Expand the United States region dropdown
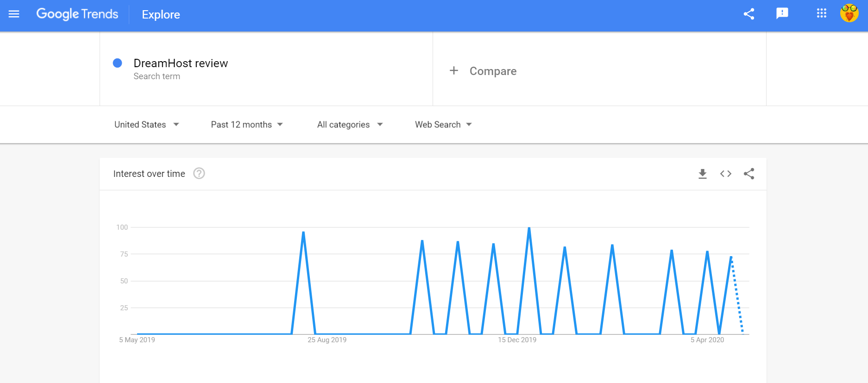 click(x=146, y=125)
